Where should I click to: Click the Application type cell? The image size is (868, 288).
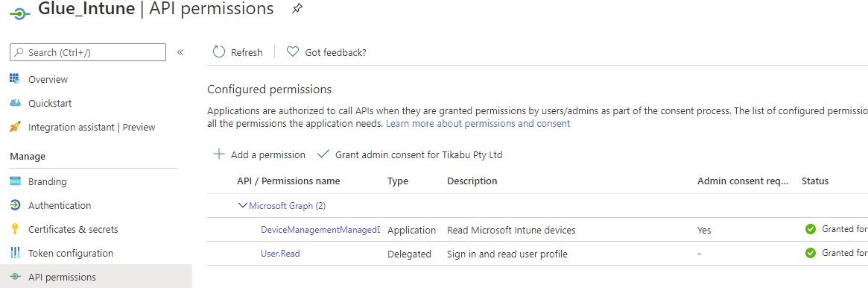[412, 230]
